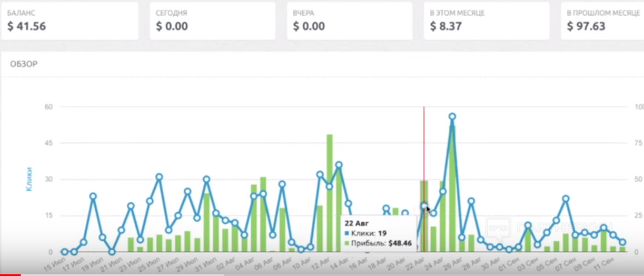The width and height of the screenshot is (644, 276).
Task: Click the highest clicks point at 25 Авг
Action: tap(452, 116)
